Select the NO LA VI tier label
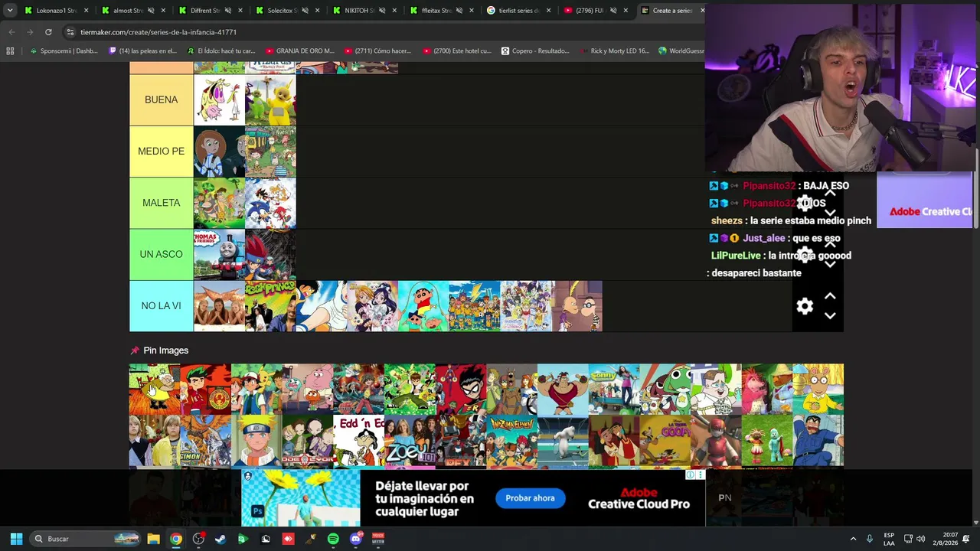Viewport: 980px width, 551px height. 161,306
